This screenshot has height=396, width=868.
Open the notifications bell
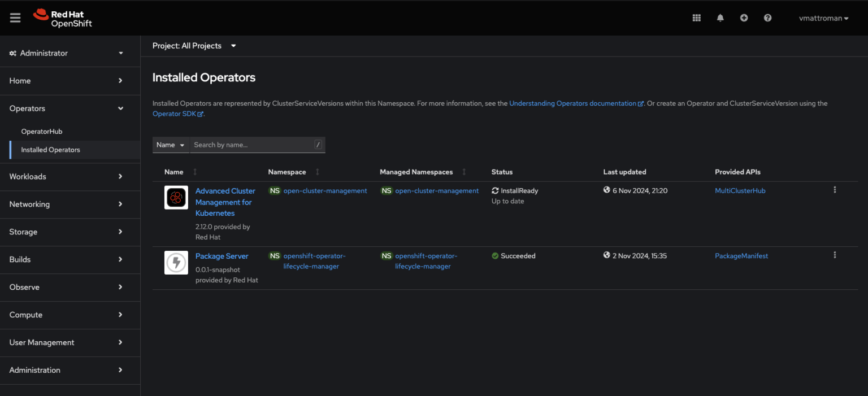[720, 18]
